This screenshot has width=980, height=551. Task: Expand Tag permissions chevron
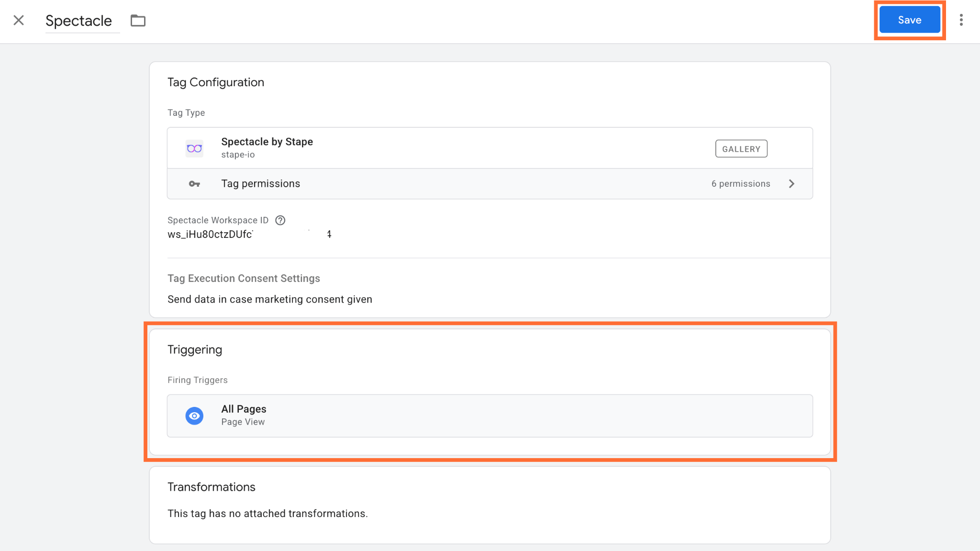coord(791,184)
